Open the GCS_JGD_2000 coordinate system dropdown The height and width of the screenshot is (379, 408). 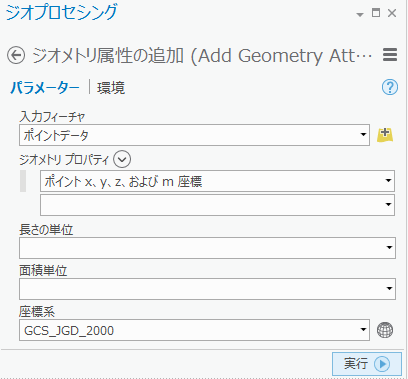coord(194,330)
